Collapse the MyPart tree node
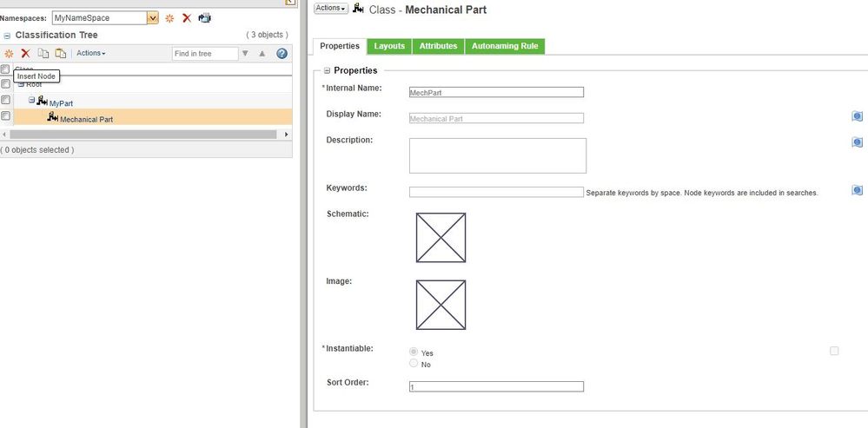 pos(31,100)
